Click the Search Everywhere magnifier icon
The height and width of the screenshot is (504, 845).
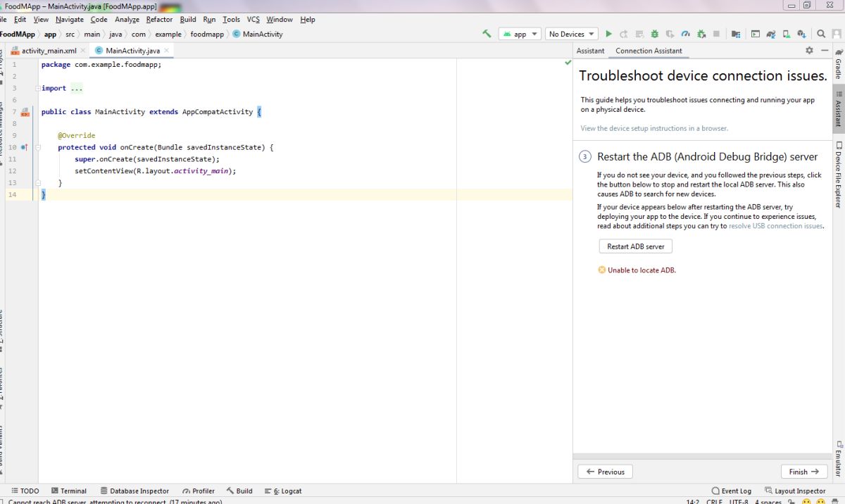click(821, 34)
